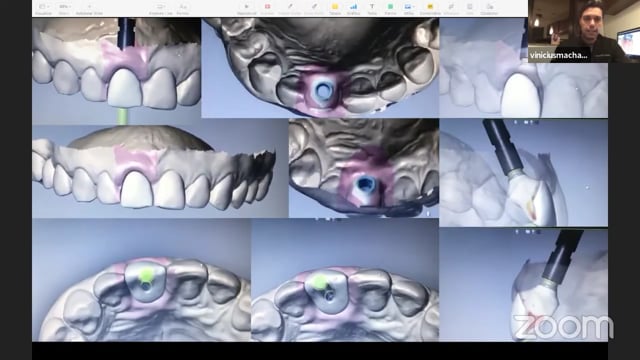Insert a table with the Tabela icon

(335, 7)
